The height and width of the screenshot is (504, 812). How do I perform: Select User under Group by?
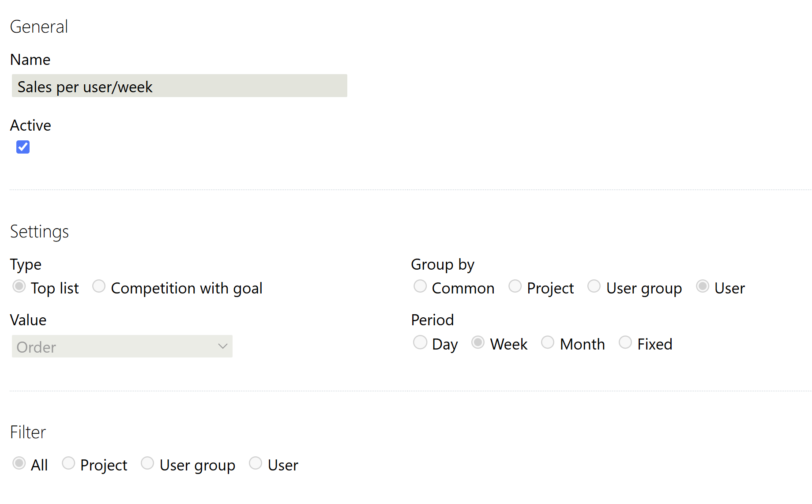coord(703,286)
